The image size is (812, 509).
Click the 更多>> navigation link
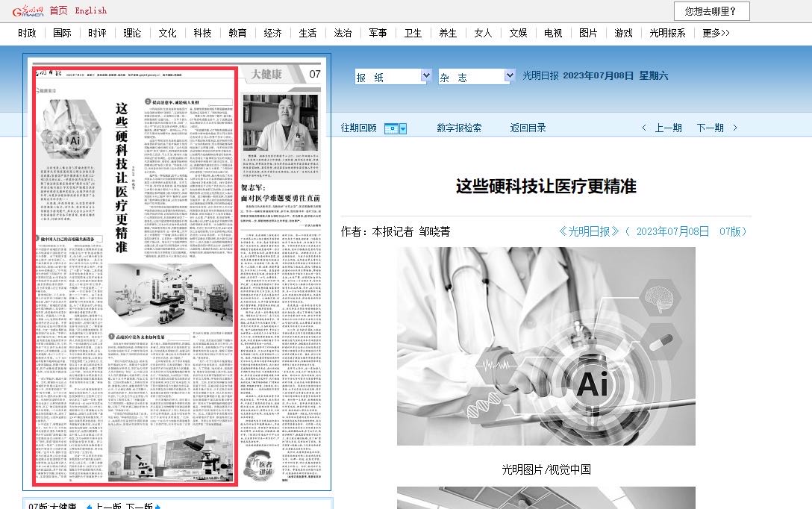pos(716,33)
